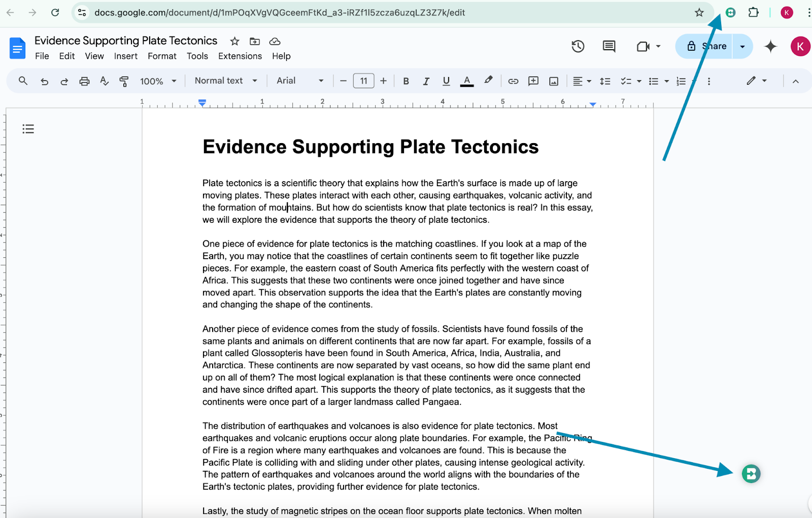Toggle underline formatting
The height and width of the screenshot is (518, 812).
(446, 81)
